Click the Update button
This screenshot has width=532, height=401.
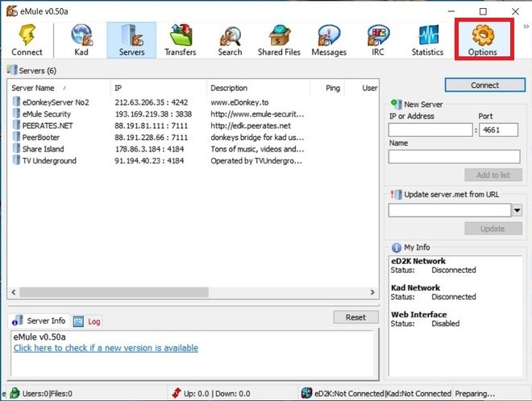493,229
